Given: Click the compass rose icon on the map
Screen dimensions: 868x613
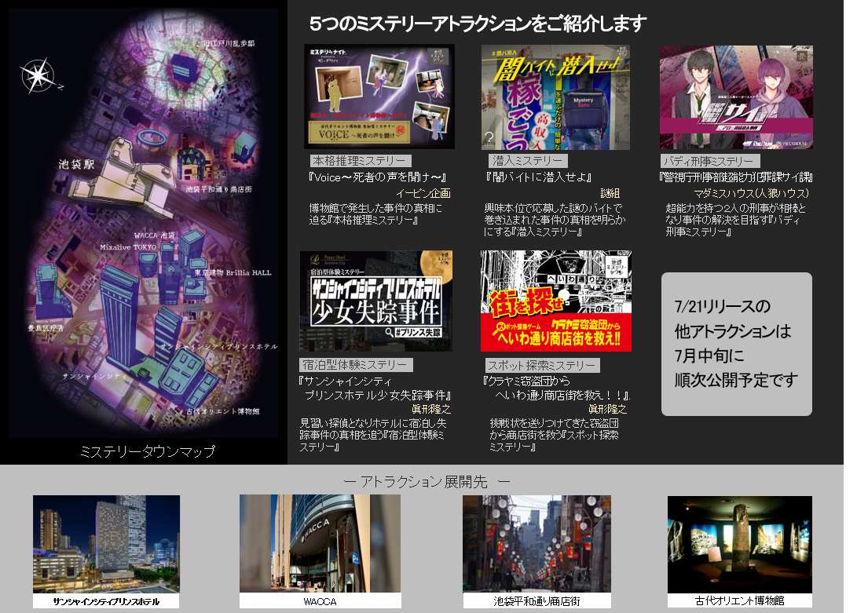Looking at the screenshot, I should coord(38,76).
